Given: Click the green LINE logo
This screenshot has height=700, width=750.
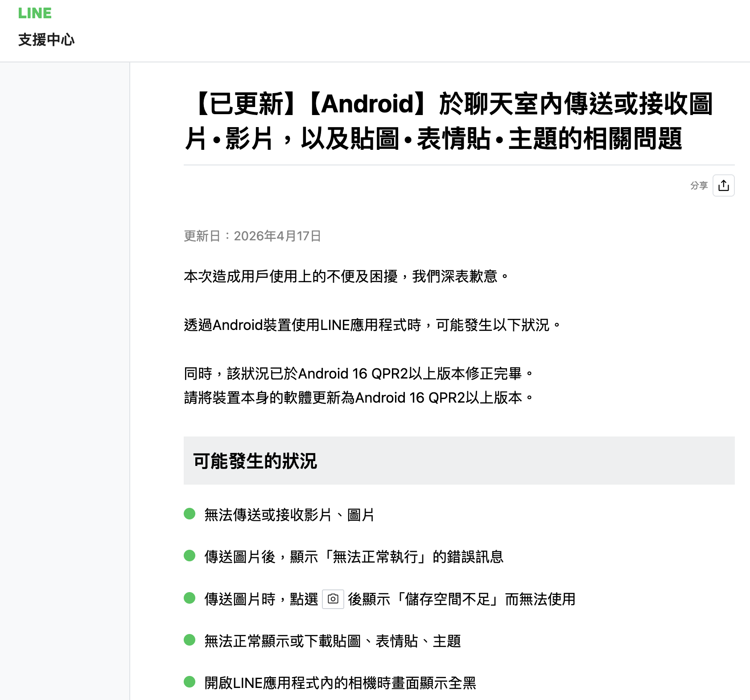Looking at the screenshot, I should (x=35, y=13).
